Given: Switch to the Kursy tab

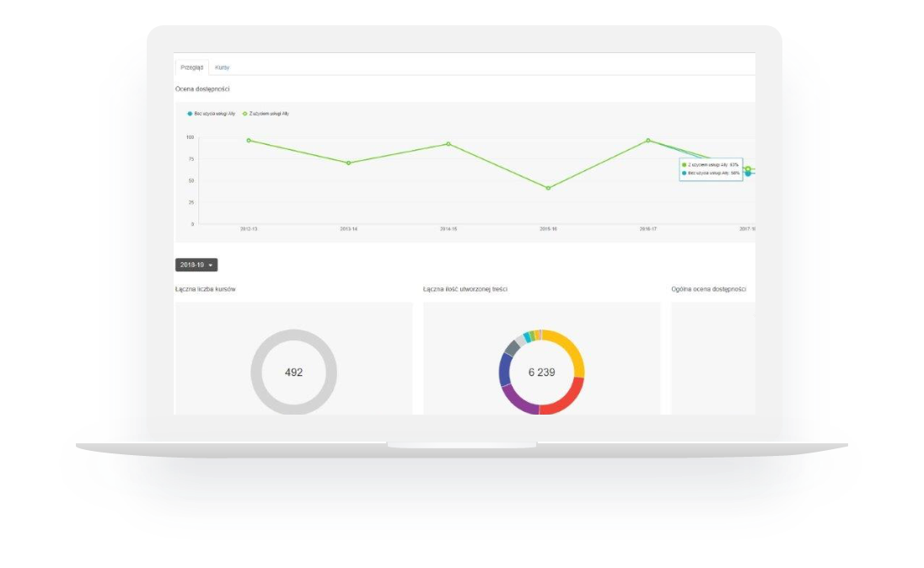Looking at the screenshot, I should [x=222, y=67].
